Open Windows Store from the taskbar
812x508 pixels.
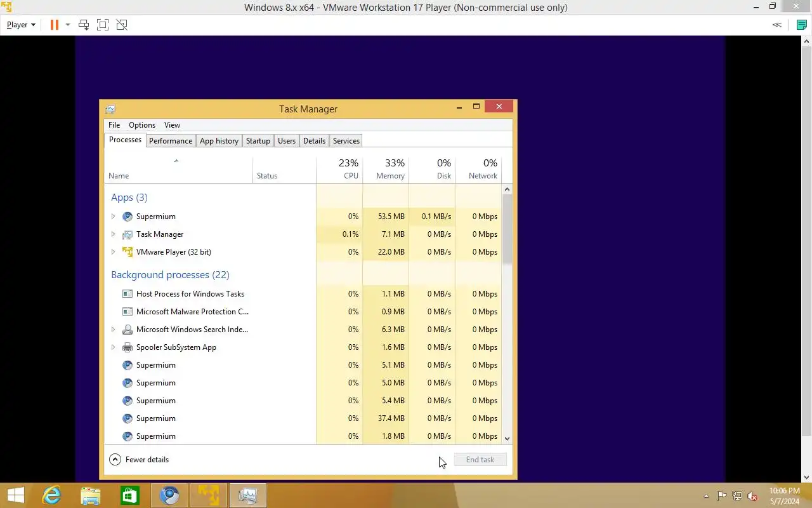click(130, 495)
